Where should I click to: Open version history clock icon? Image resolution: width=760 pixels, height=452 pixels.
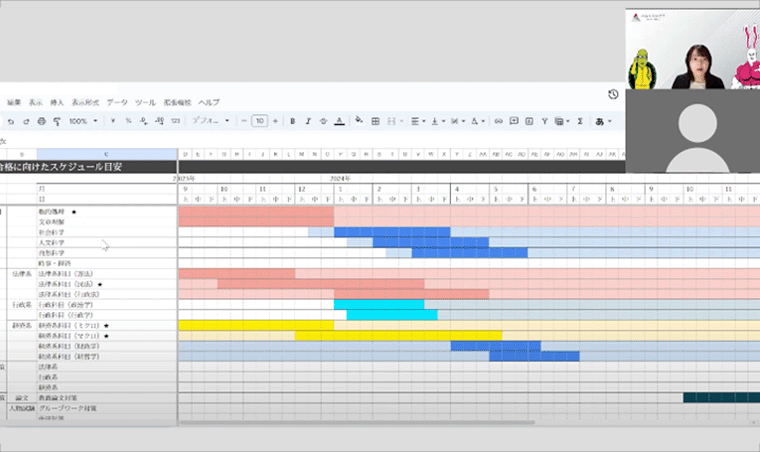[x=613, y=94]
